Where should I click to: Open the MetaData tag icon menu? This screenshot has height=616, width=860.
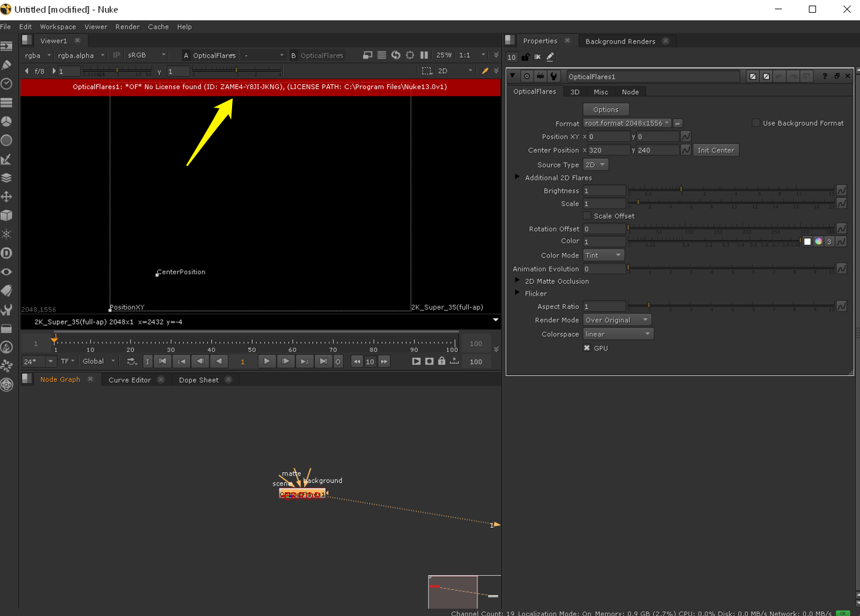pos(7,290)
